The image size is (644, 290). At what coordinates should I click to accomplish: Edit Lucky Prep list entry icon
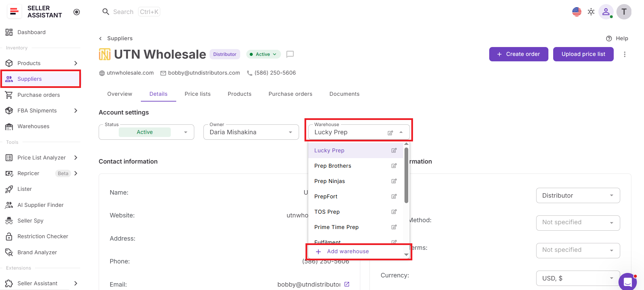(x=394, y=150)
